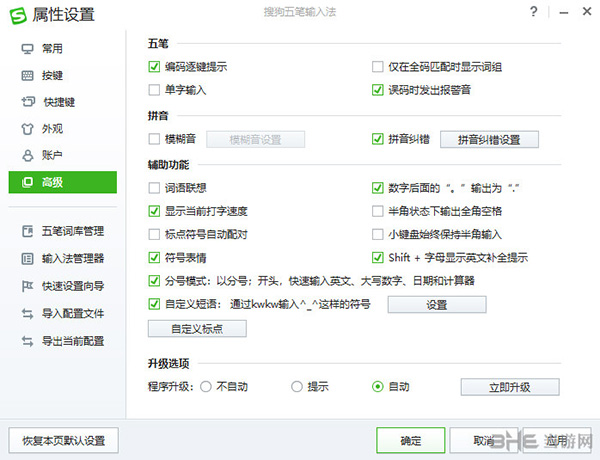Click the icon beside 高级
The image size is (600, 460).
[x=28, y=182]
